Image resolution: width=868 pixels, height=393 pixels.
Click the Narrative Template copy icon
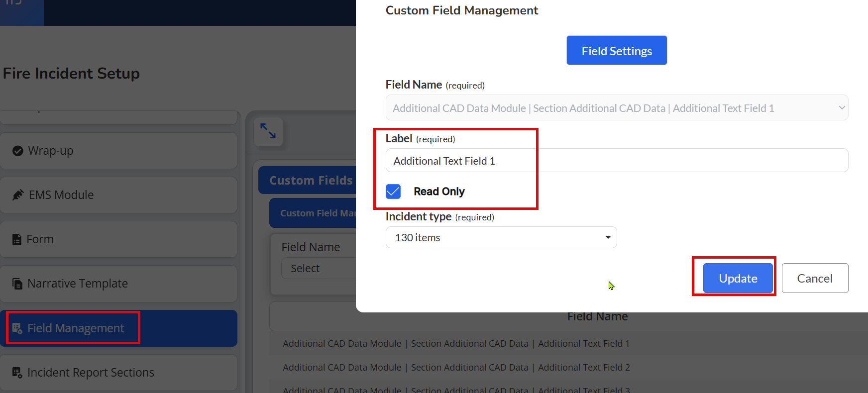click(17, 284)
